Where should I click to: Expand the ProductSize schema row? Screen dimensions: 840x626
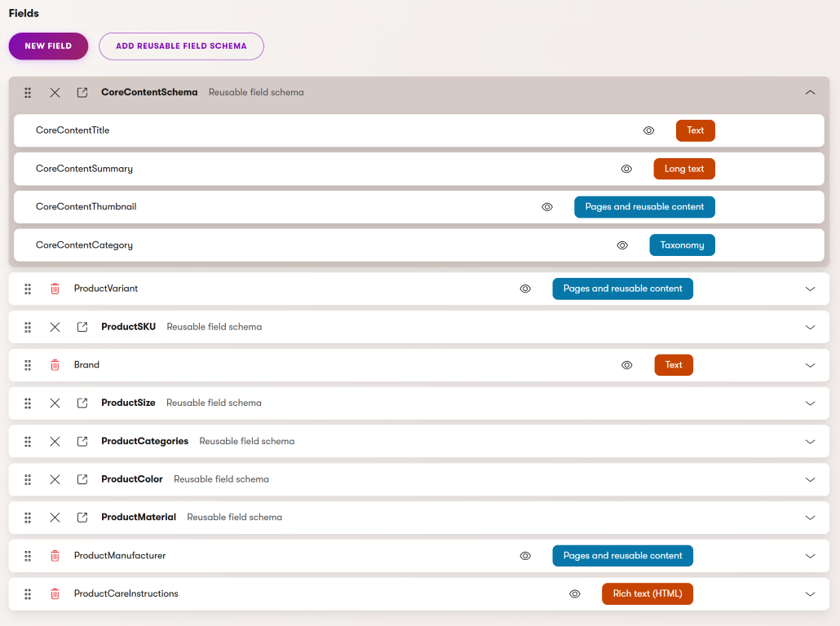pos(810,403)
